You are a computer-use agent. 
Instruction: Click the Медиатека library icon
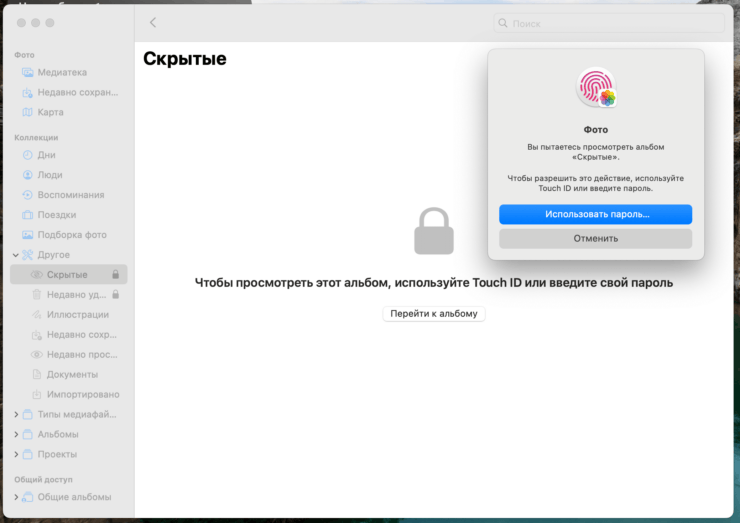click(x=28, y=72)
